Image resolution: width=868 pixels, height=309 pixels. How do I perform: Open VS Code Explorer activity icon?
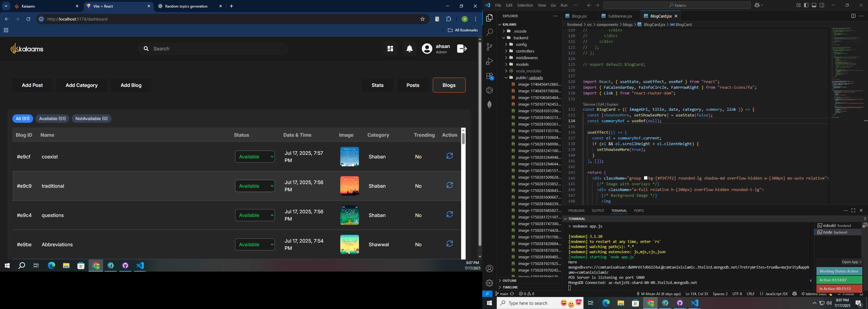[489, 18]
